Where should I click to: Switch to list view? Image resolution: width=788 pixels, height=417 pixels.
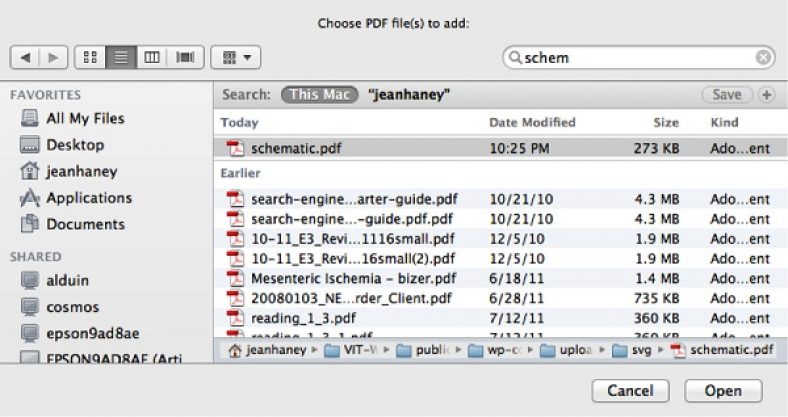[121, 57]
